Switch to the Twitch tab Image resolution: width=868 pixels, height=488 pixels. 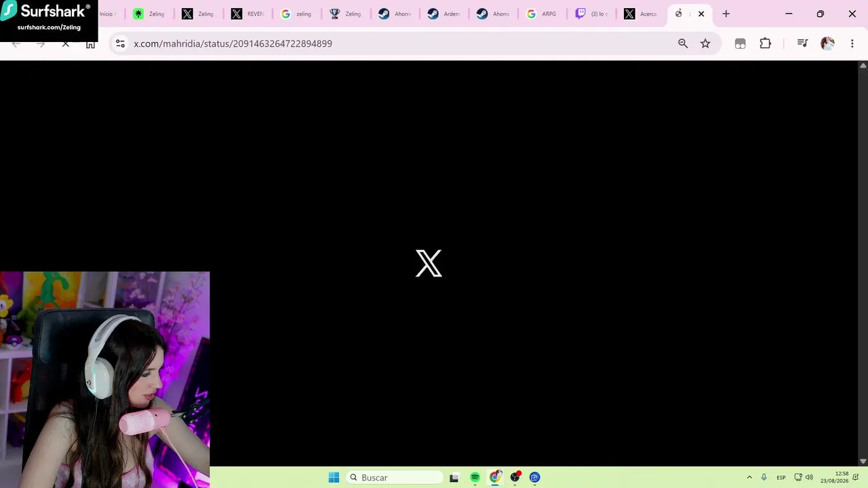(591, 14)
